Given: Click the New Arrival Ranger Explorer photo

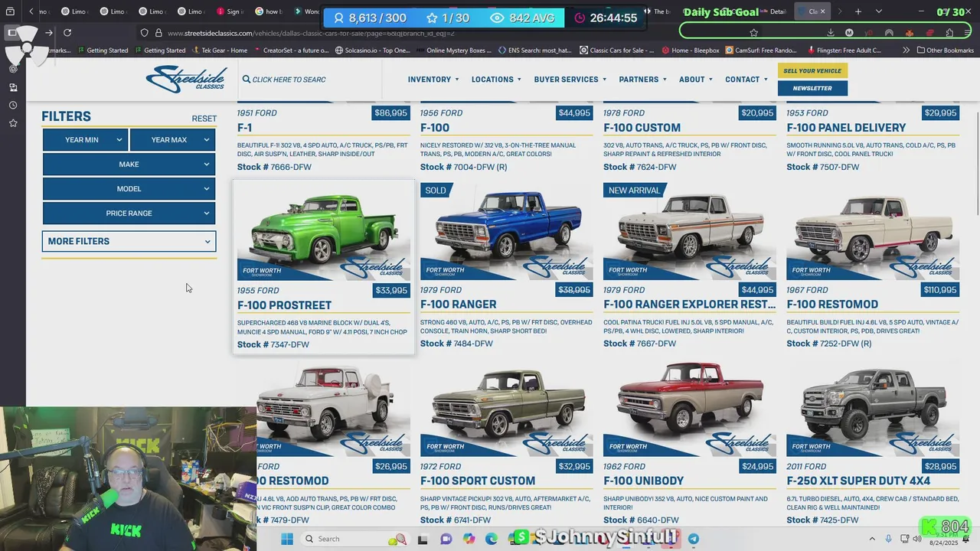Looking at the screenshot, I should (x=690, y=231).
